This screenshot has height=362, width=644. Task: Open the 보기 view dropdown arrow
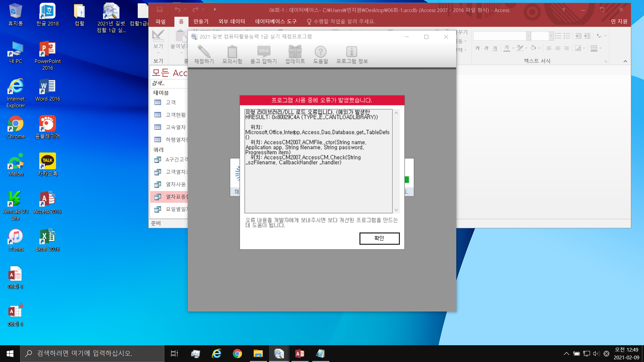(x=158, y=53)
